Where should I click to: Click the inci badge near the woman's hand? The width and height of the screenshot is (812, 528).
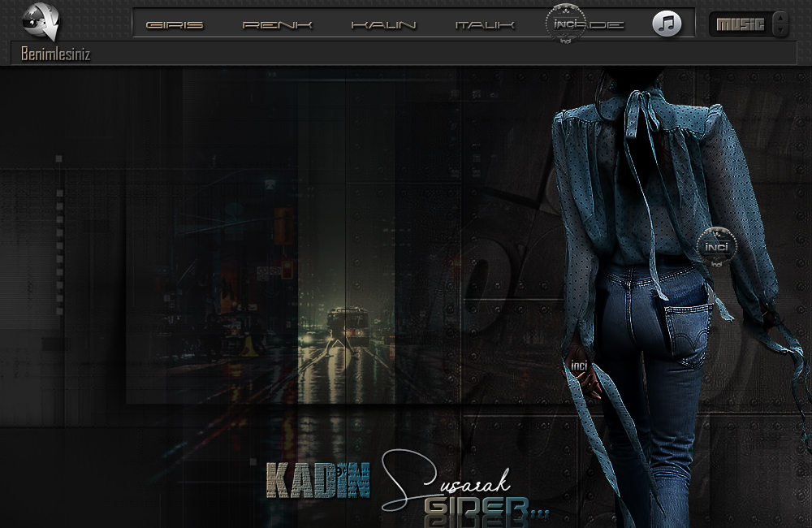579,366
